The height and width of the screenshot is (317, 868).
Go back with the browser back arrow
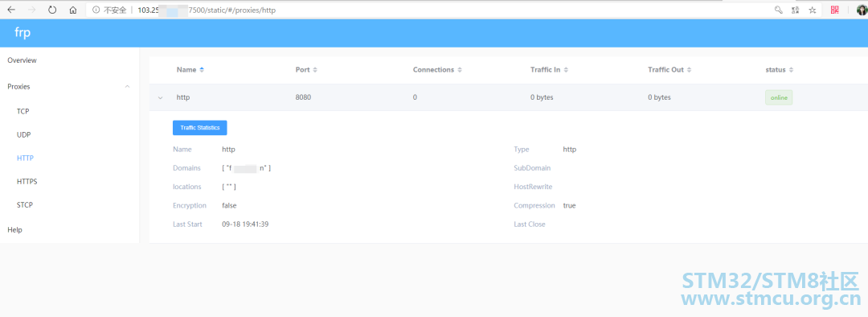pos(11,10)
